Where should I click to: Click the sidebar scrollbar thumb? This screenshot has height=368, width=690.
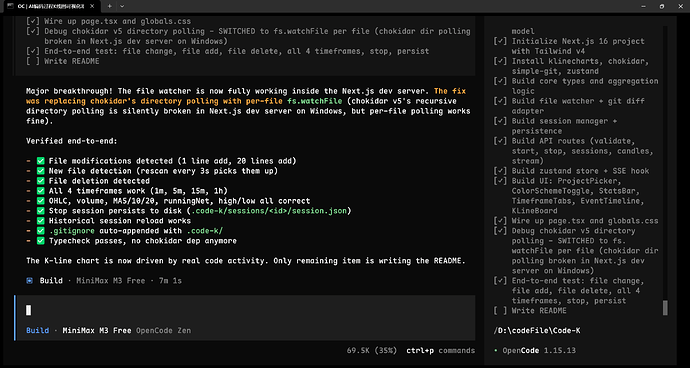click(665, 308)
